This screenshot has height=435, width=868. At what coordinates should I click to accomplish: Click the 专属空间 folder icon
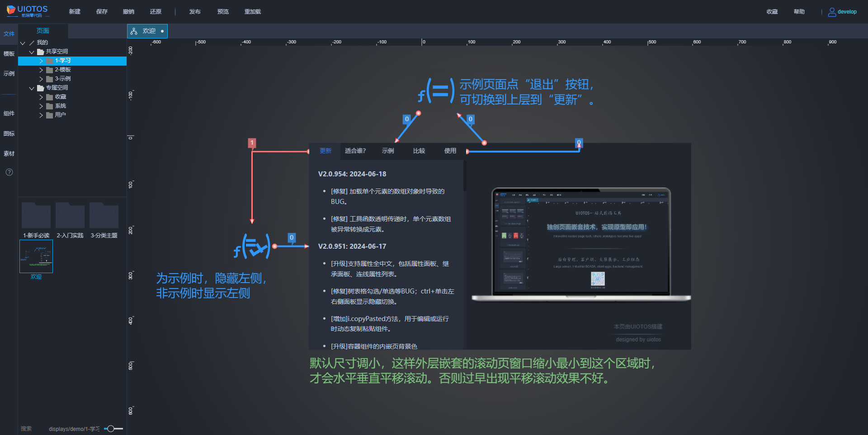tap(41, 88)
